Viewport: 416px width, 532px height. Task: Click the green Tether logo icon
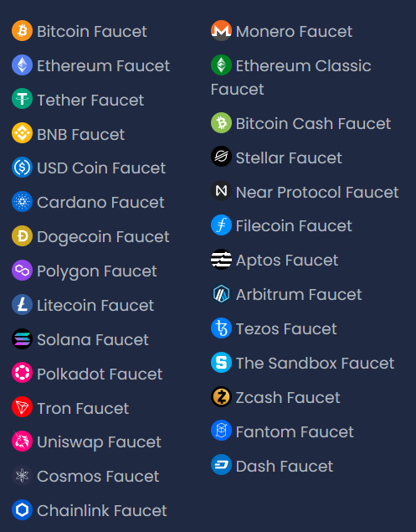pos(22,99)
